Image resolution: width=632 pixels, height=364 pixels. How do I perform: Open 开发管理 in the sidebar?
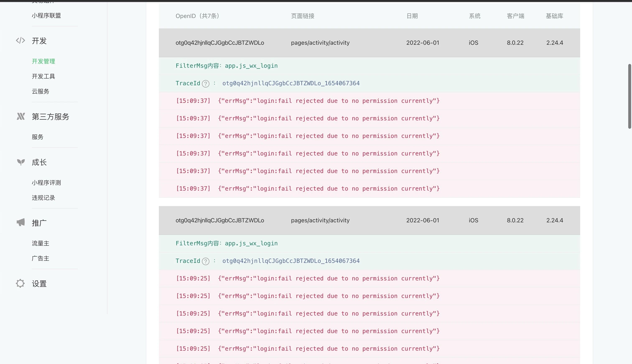click(43, 61)
